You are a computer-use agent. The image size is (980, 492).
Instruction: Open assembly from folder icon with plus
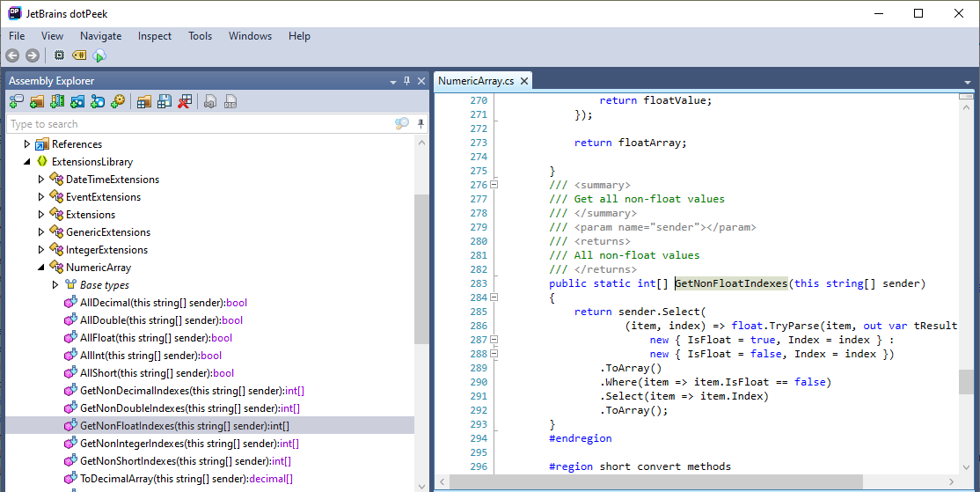coord(37,102)
